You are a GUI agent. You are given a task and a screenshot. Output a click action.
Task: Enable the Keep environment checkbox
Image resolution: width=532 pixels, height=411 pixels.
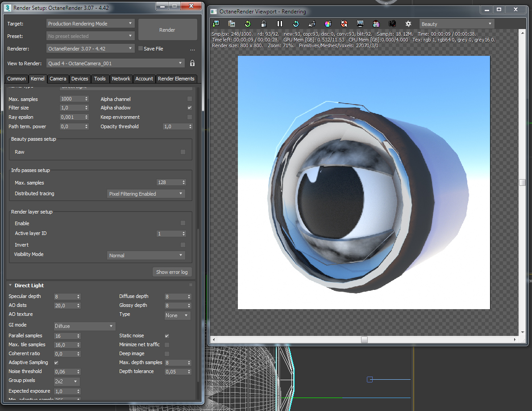[x=190, y=117]
